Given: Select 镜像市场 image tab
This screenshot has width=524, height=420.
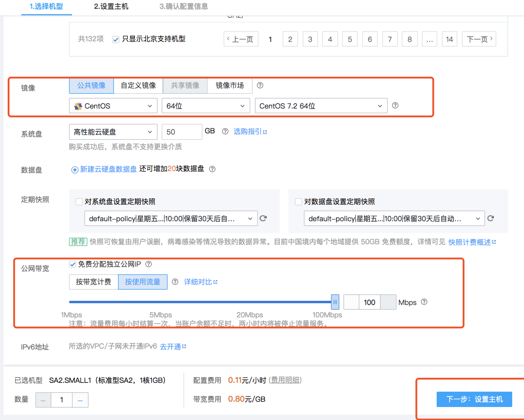Looking at the screenshot, I should point(230,86).
